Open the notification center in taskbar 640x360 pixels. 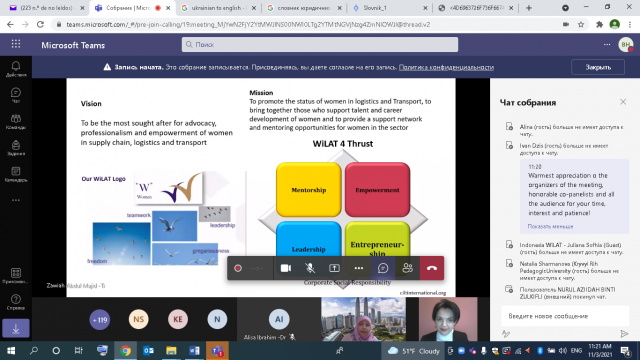pos(626,351)
